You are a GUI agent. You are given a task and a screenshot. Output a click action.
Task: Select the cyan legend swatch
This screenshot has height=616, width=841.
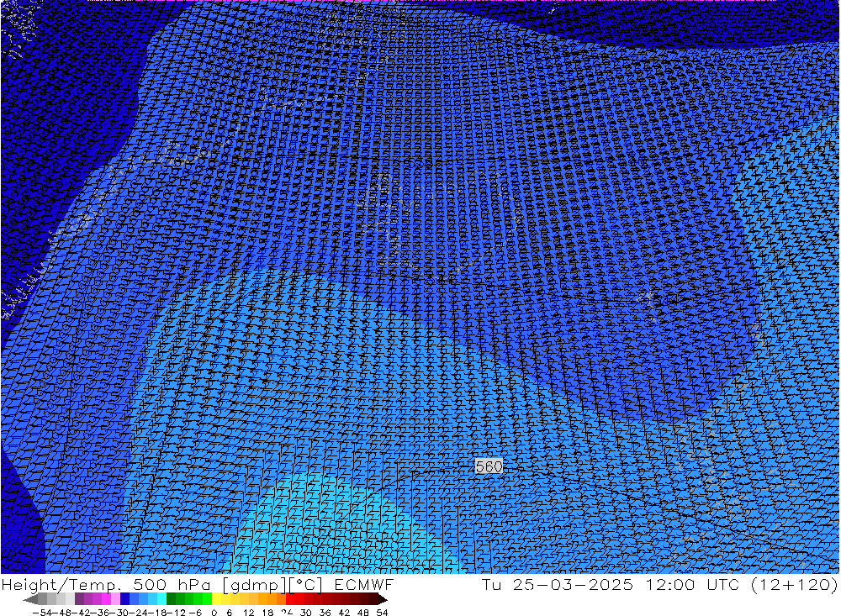point(161,599)
